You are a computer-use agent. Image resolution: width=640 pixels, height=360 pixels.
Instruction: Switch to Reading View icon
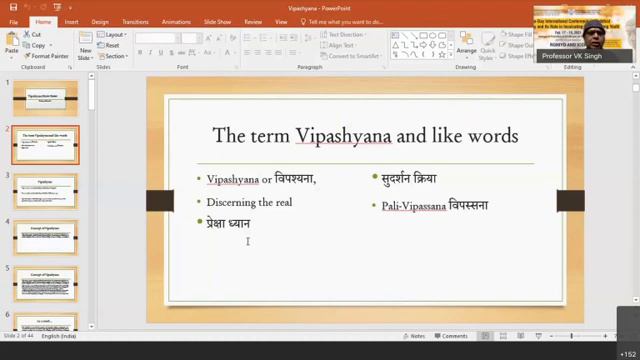coord(521,336)
